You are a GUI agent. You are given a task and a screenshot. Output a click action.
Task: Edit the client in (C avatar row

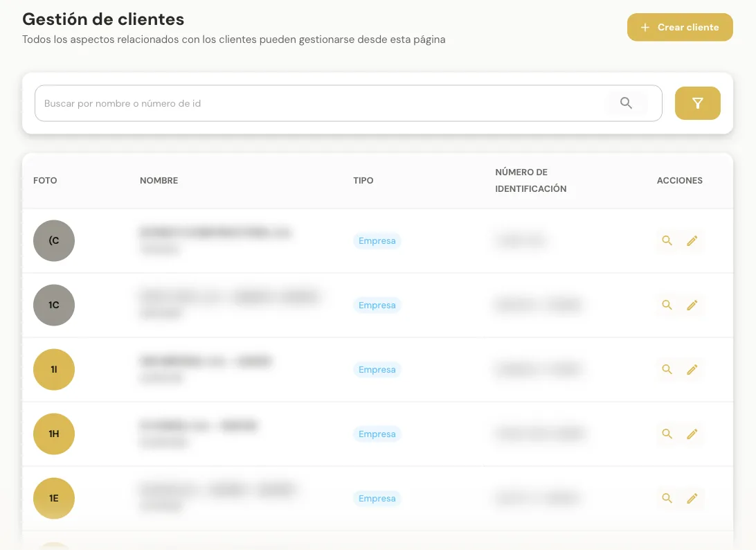tap(692, 240)
